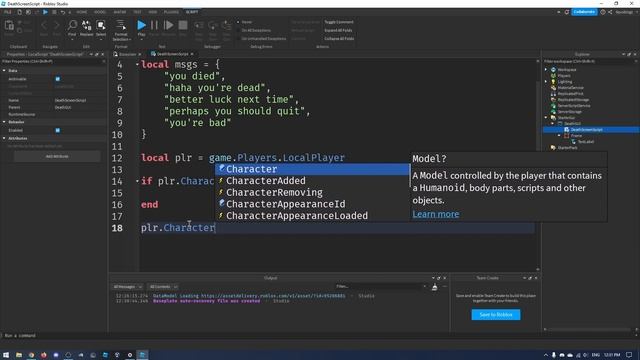Switch to the Baseplate editor tab

tap(127, 54)
